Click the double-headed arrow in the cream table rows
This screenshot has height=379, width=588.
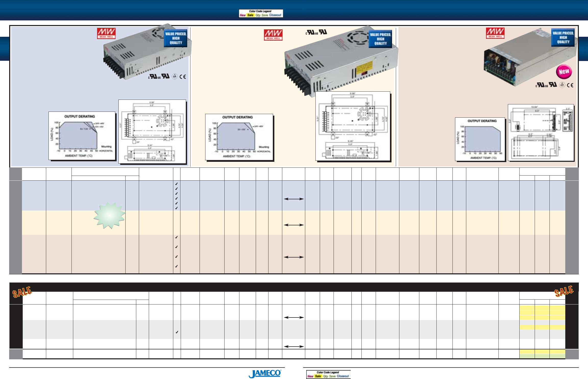coord(293,225)
